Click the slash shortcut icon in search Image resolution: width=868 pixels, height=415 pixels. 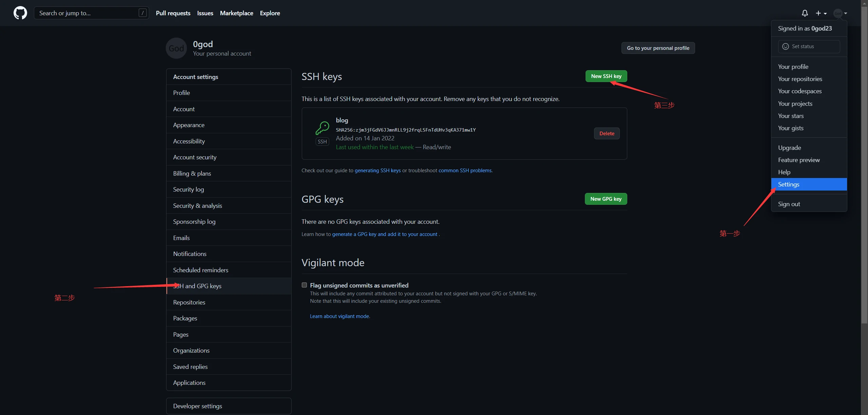[143, 13]
